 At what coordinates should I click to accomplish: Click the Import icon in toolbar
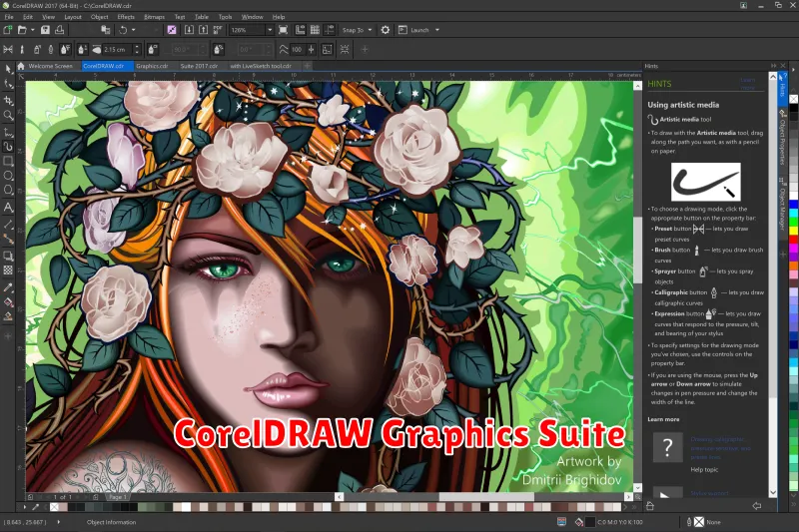(x=189, y=30)
